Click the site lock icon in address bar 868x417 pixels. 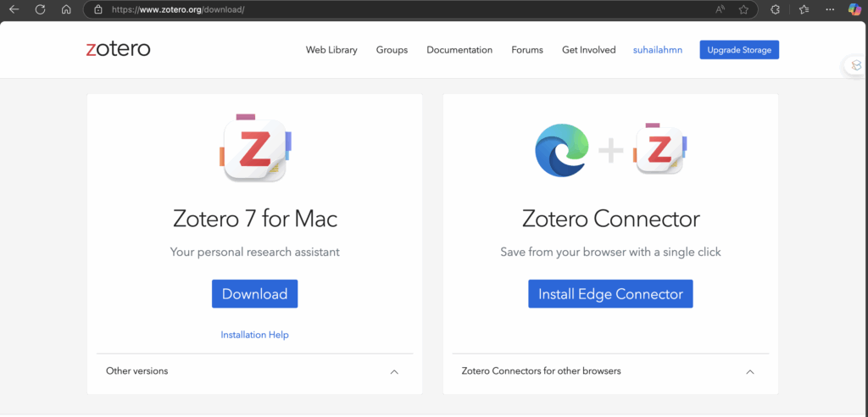[97, 10]
